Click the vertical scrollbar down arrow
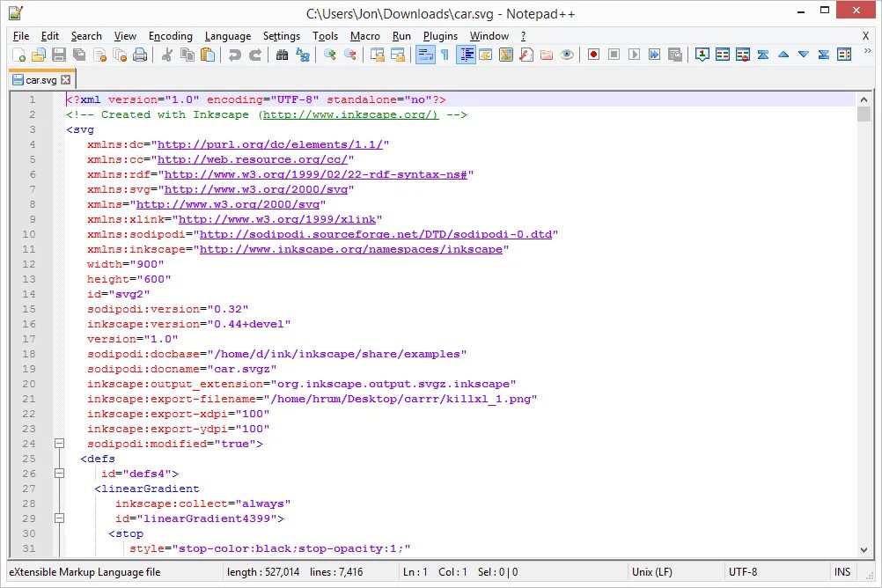 pos(864,550)
